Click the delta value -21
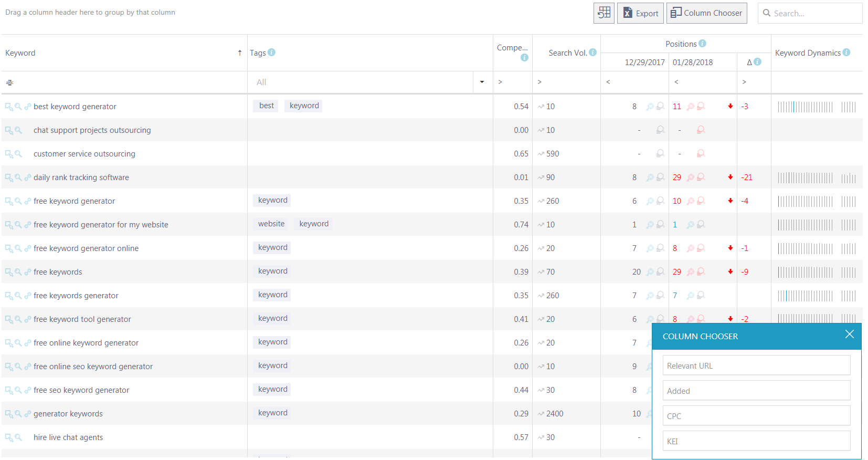This screenshot has height=460, width=868. [747, 177]
